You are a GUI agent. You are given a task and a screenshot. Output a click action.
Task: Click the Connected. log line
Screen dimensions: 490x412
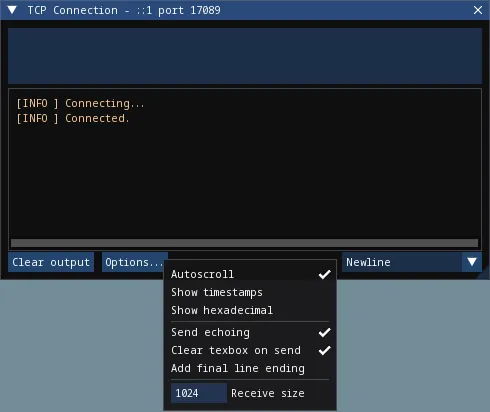pyautogui.click(x=73, y=118)
